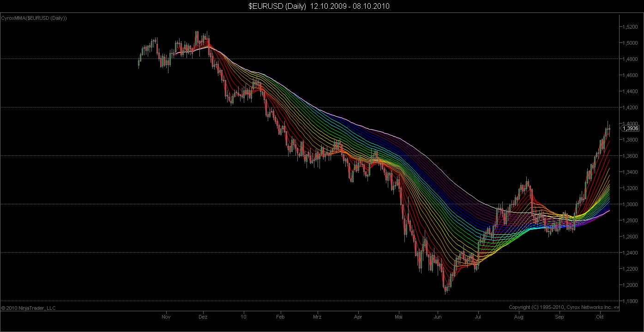
Task: Click the Mai month label
Action: (399, 317)
